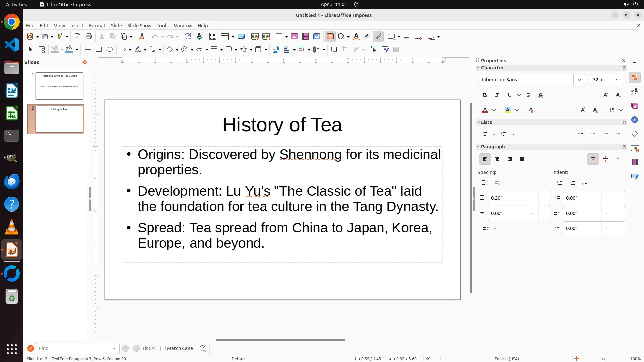Increase above paragraph spacing with plus
This screenshot has width=644, height=362.
544,198
